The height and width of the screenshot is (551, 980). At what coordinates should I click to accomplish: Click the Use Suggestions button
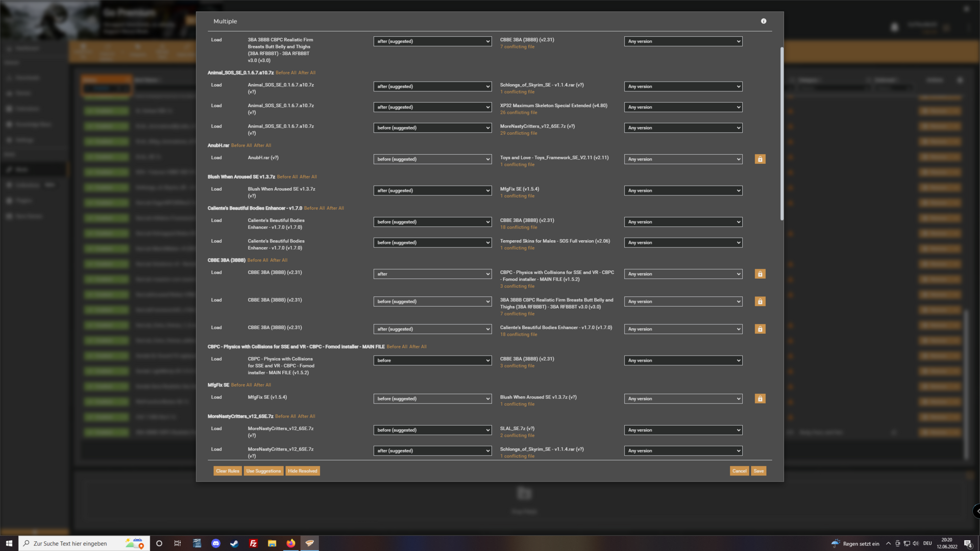(x=263, y=471)
